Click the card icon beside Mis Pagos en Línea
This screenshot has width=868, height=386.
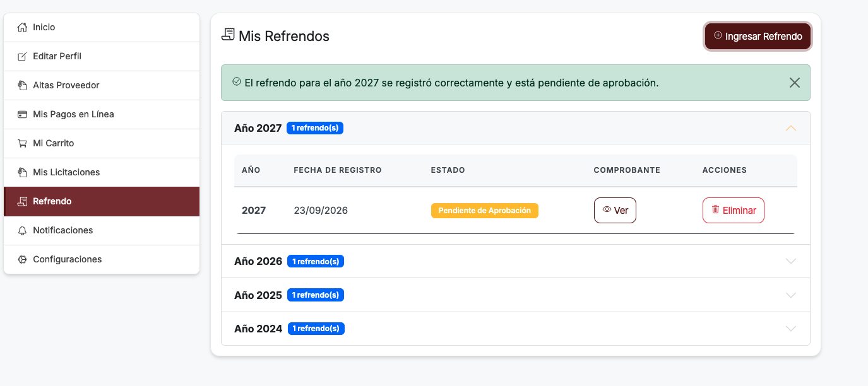(x=22, y=114)
